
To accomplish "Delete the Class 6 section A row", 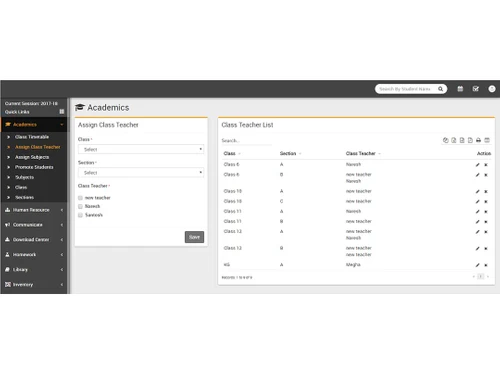I will pyautogui.click(x=486, y=165).
